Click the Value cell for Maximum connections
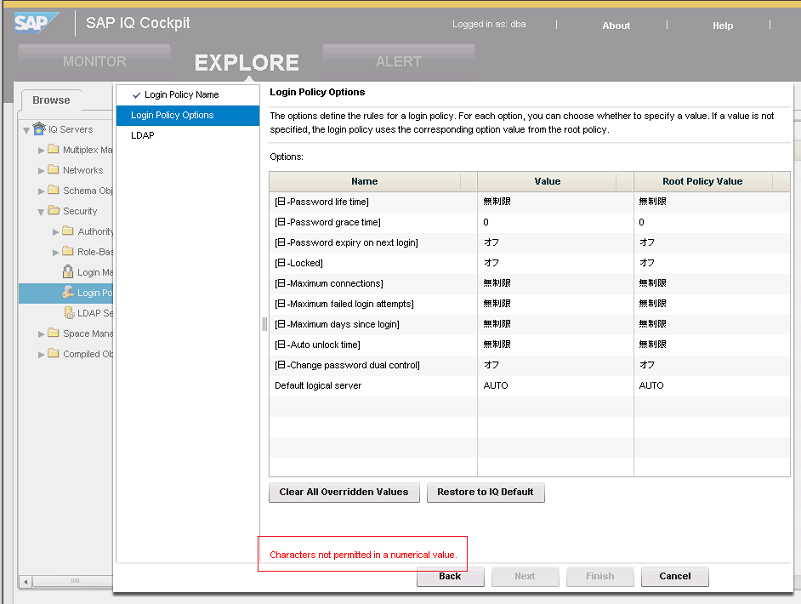Image resolution: width=801 pixels, height=604 pixels. pyautogui.click(x=555, y=284)
